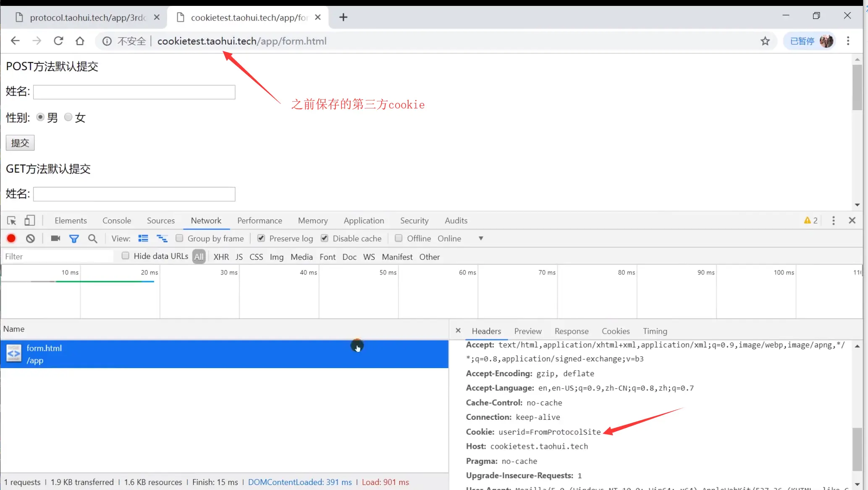Switch to the Application panel tab
The width and height of the screenshot is (868, 490).
[364, 221]
